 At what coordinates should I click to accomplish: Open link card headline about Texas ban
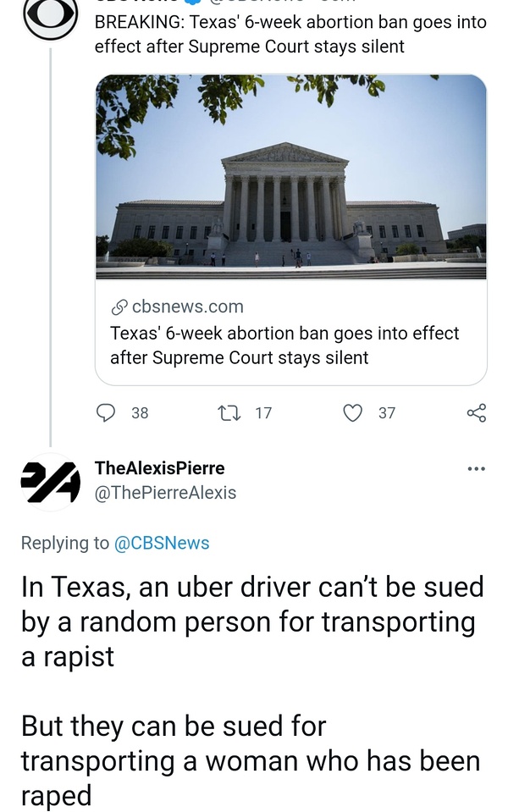point(284,345)
